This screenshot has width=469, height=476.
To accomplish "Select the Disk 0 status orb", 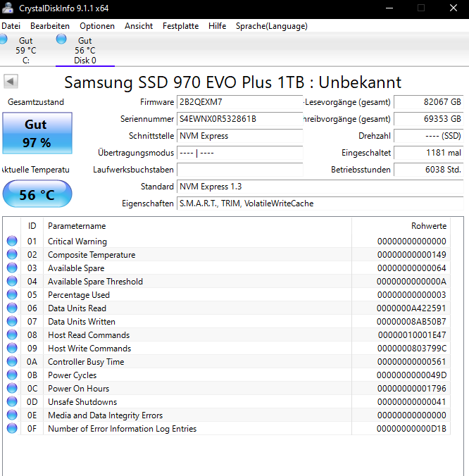I will [x=61, y=39].
